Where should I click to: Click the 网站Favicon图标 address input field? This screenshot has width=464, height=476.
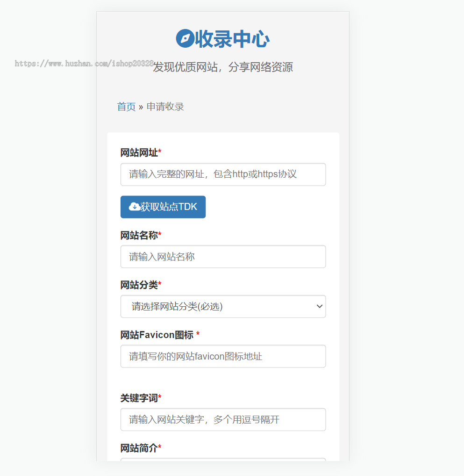pos(223,356)
